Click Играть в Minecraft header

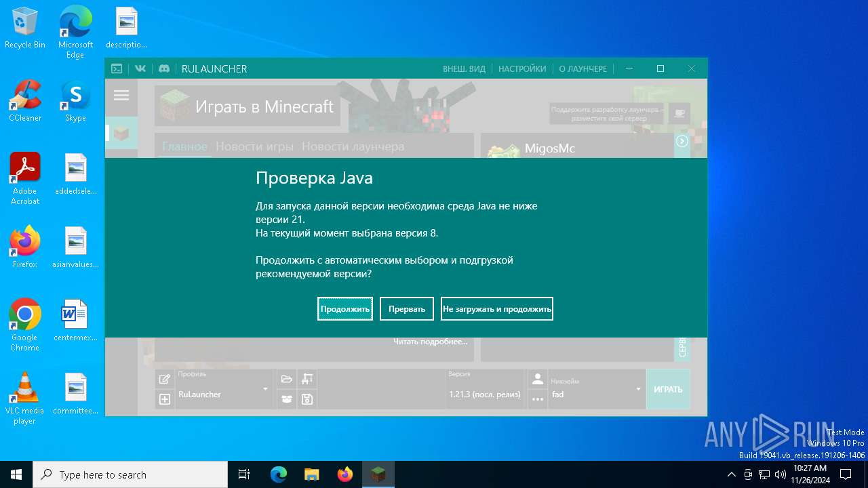248,106
